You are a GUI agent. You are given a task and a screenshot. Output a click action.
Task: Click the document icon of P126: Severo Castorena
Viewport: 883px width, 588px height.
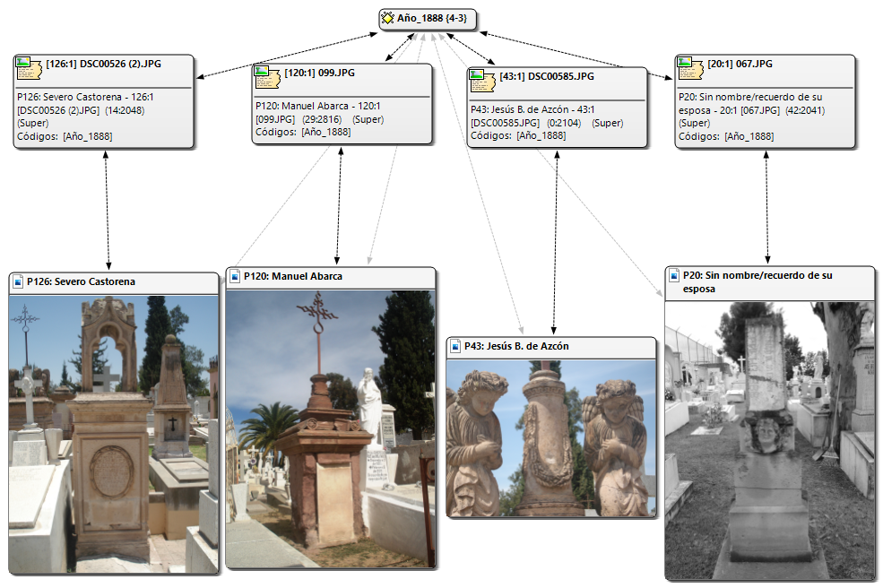click(x=17, y=282)
